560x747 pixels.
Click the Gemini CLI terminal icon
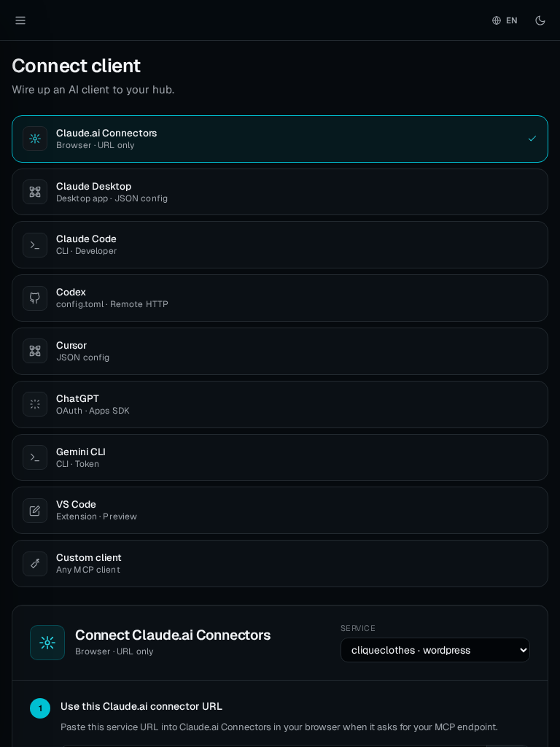35,457
